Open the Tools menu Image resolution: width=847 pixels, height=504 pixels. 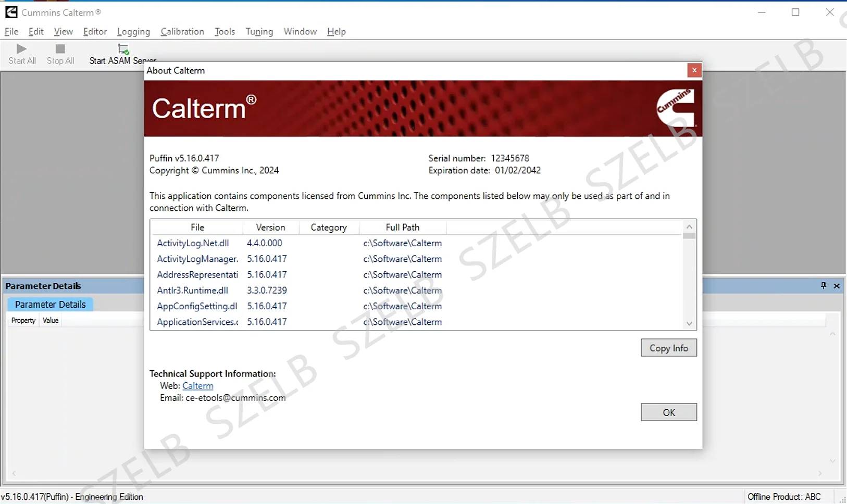225,31
